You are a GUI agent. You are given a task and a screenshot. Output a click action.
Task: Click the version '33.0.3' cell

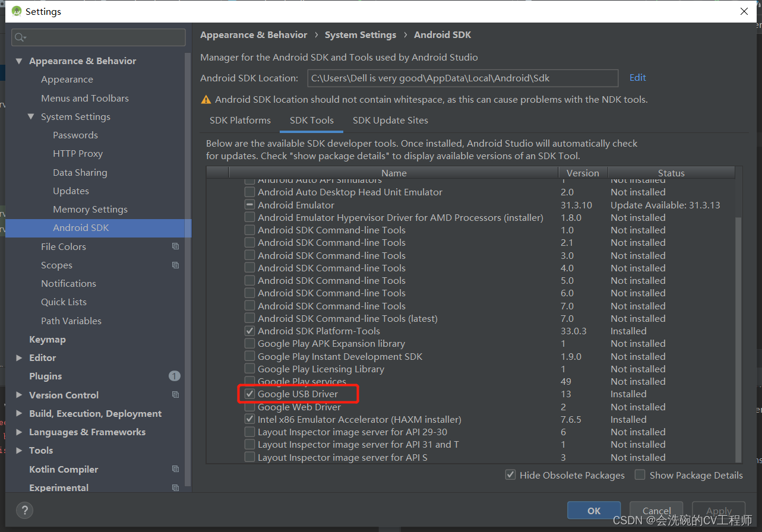574,331
